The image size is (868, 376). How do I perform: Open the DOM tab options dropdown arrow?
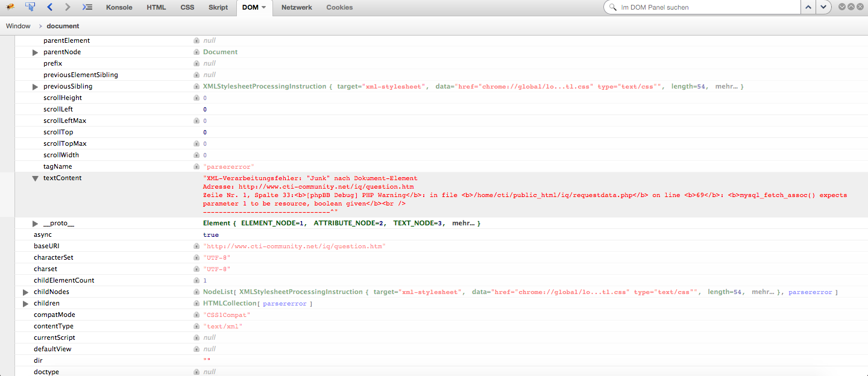[263, 8]
